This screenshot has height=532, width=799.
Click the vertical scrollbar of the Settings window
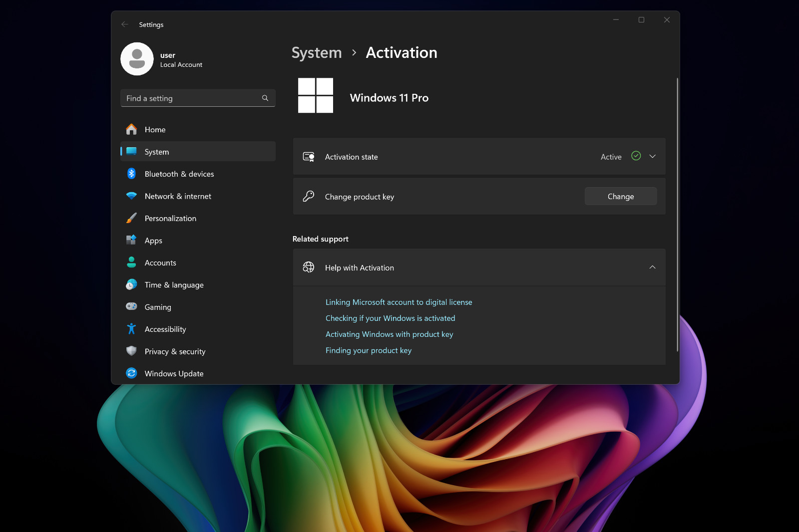[677, 215]
